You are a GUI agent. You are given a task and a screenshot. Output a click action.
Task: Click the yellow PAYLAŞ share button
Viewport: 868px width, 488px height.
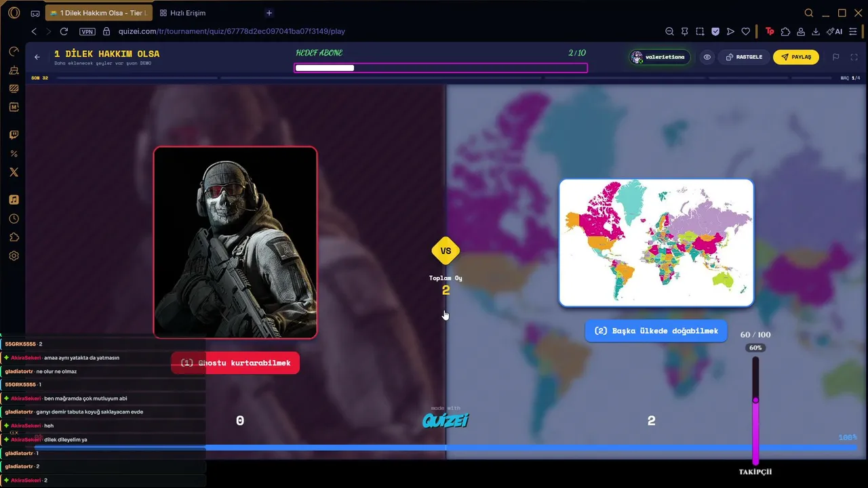796,57
